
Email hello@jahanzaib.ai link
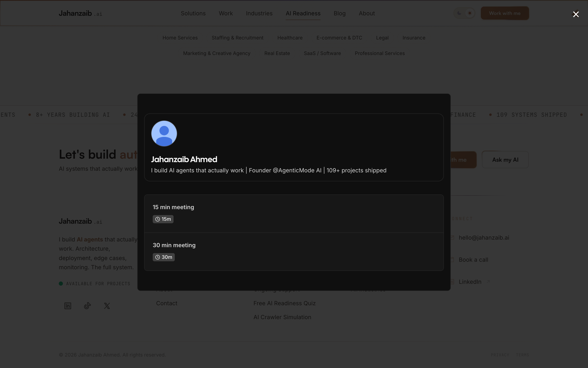pyautogui.click(x=484, y=238)
